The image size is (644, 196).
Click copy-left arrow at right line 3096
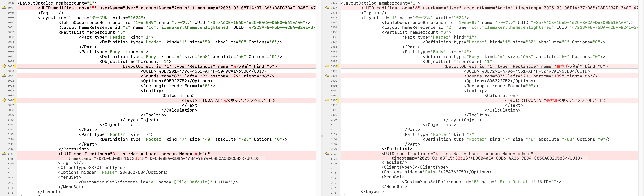click(327, 100)
